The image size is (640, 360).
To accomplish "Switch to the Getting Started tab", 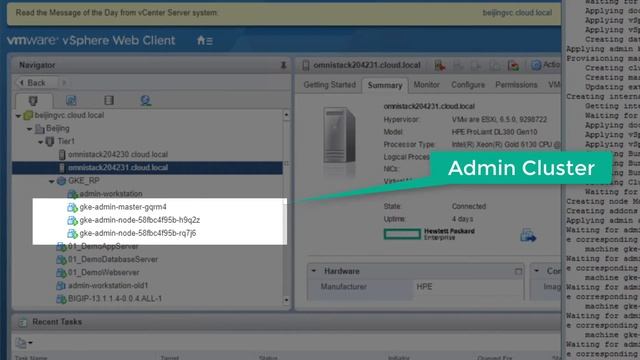I will (x=329, y=85).
